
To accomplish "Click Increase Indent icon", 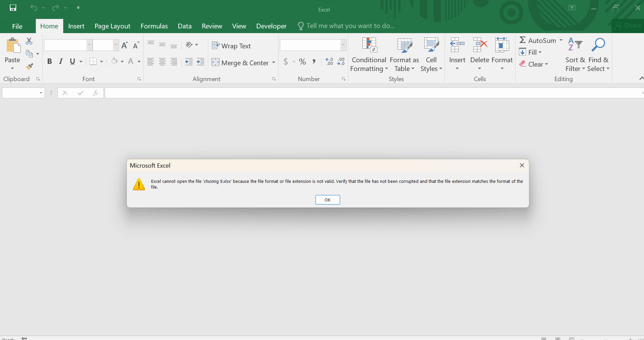I will coord(200,62).
